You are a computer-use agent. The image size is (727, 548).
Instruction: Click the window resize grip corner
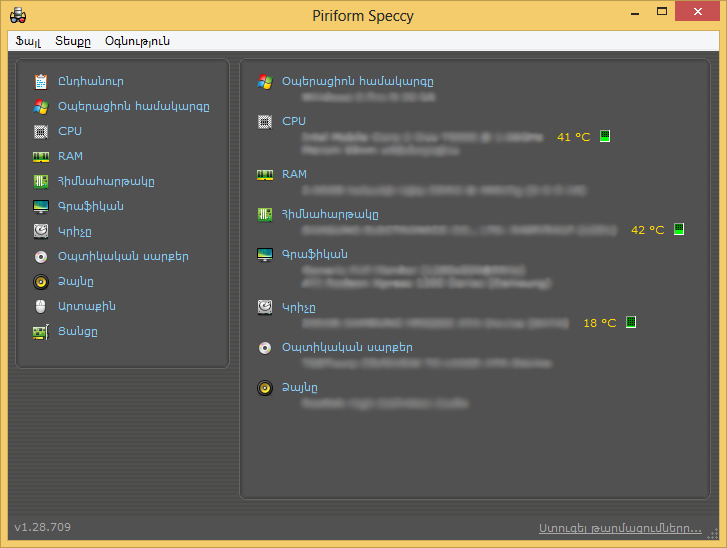(x=713, y=535)
